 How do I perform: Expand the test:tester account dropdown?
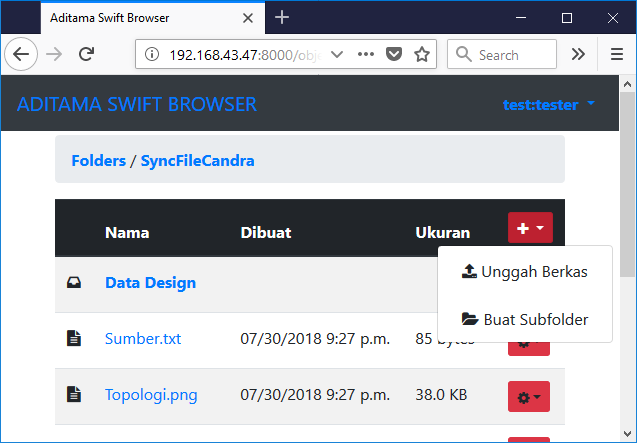pos(549,104)
